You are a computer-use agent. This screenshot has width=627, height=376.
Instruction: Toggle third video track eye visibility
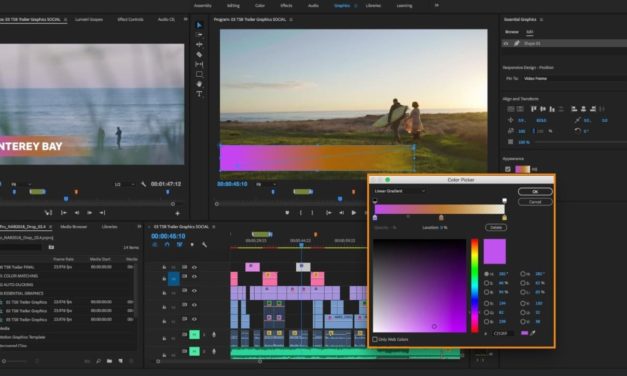[x=194, y=291]
